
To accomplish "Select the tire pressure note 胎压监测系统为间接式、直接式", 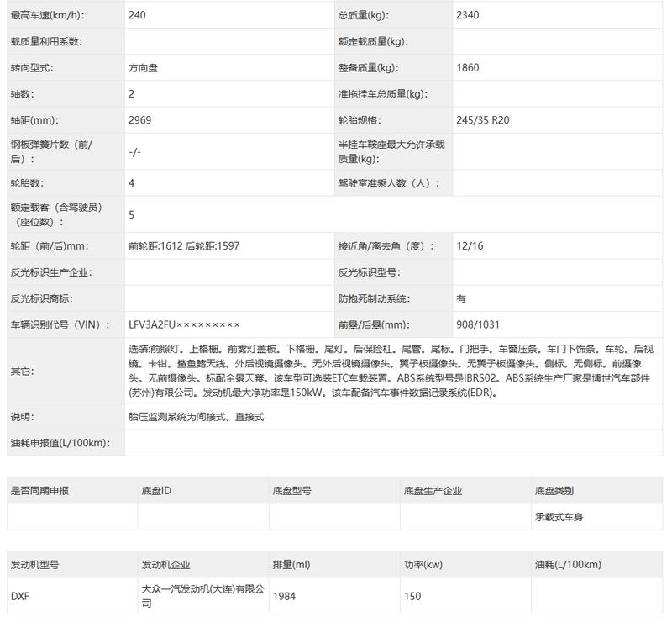I will point(197,417).
